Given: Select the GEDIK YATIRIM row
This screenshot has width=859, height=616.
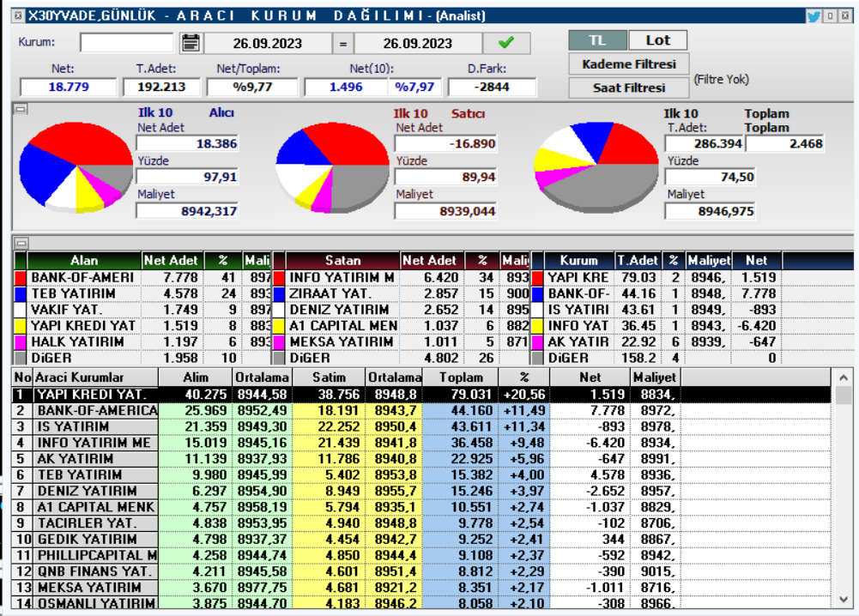Looking at the screenshot, I should (x=420, y=540).
